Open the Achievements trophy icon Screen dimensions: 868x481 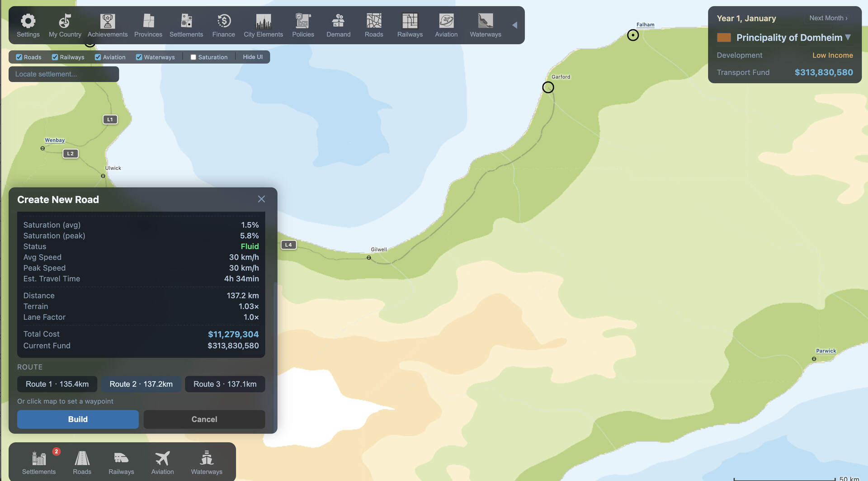tap(108, 21)
